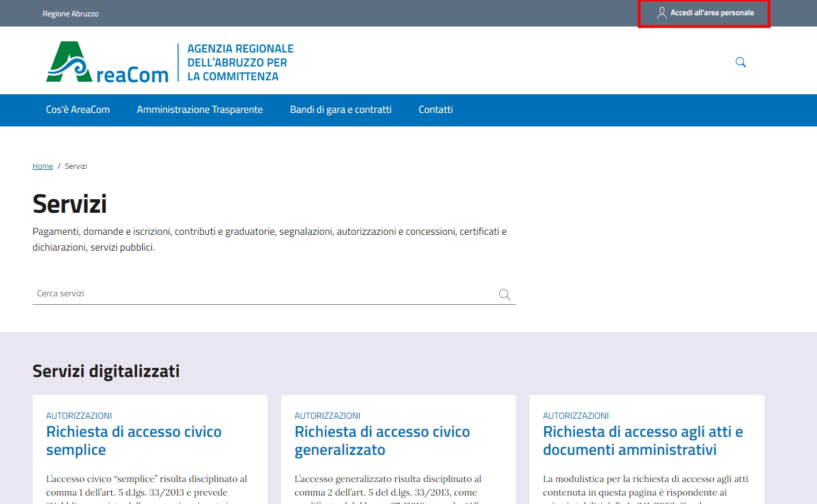Open Richiesta di accesso civico semplice
The image size is (817, 504).
click(134, 440)
